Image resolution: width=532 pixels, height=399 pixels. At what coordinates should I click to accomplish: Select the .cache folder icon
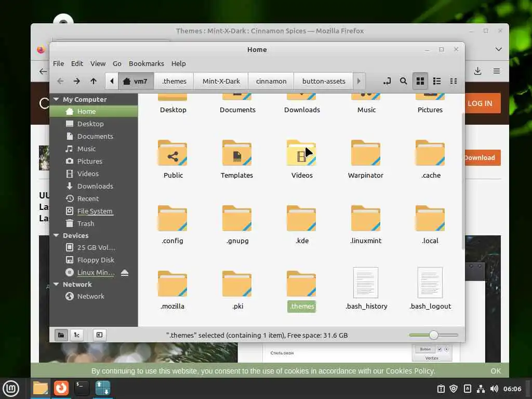pos(430,153)
